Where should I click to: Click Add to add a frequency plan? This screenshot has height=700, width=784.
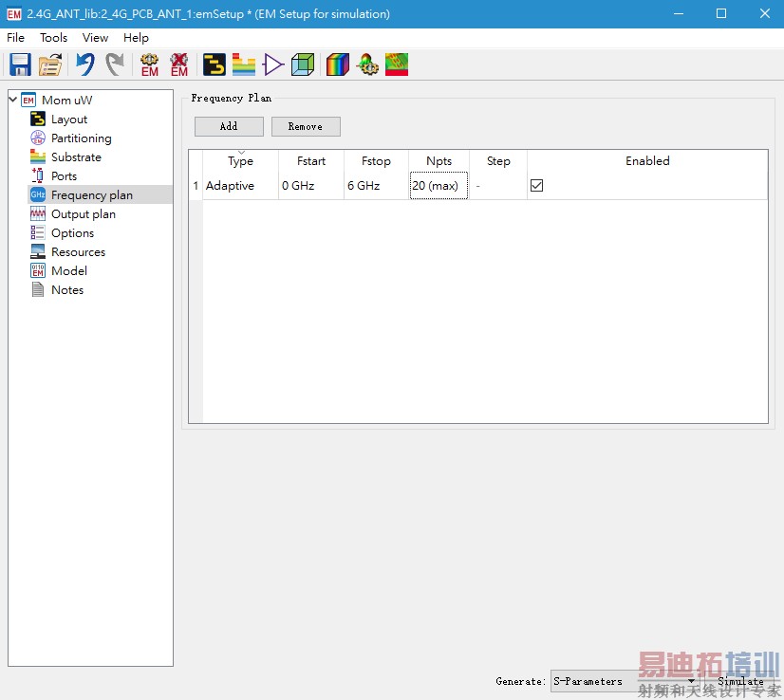click(x=229, y=126)
